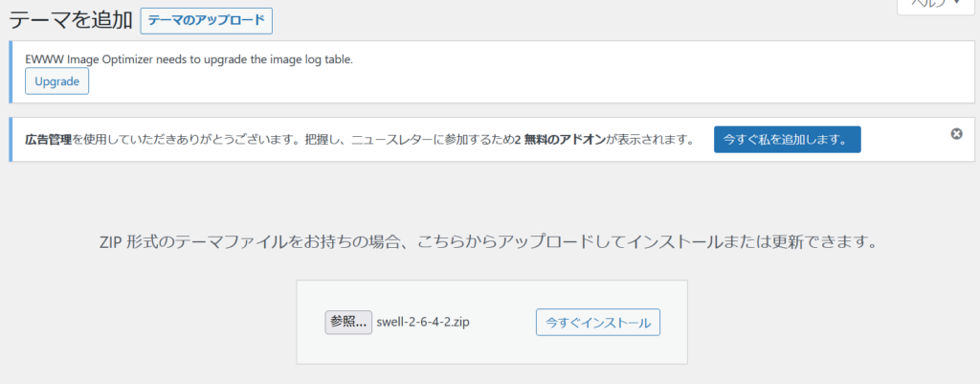Screen dimensions: 980x384
Task: Upgrade the EWWW image log table
Action: [x=56, y=81]
